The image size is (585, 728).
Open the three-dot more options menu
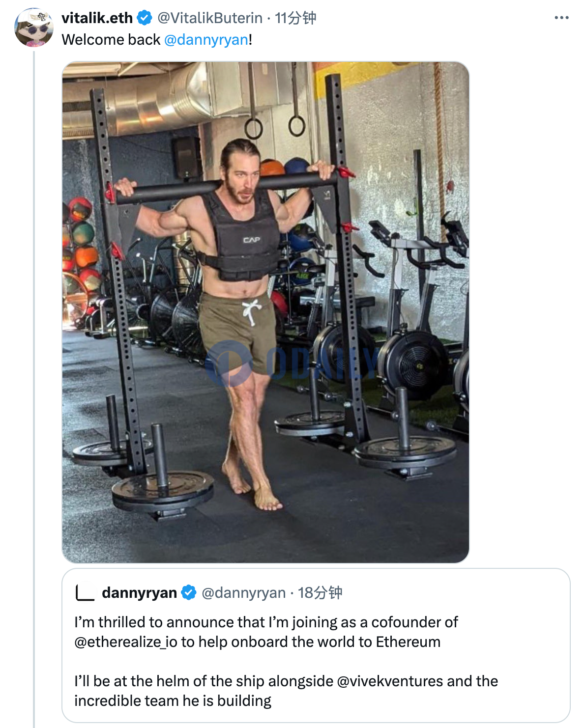pos(561,18)
